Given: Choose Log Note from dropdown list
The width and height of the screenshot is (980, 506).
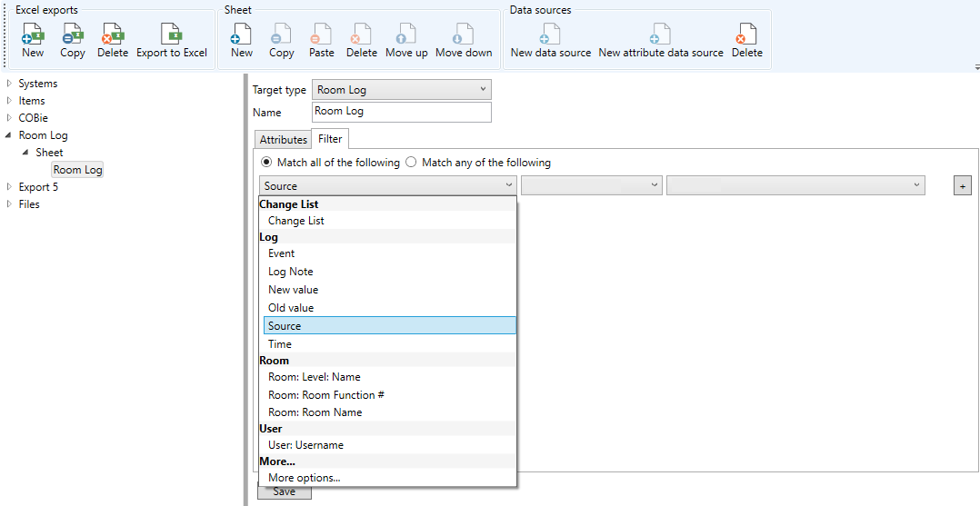Looking at the screenshot, I should pyautogui.click(x=290, y=272).
